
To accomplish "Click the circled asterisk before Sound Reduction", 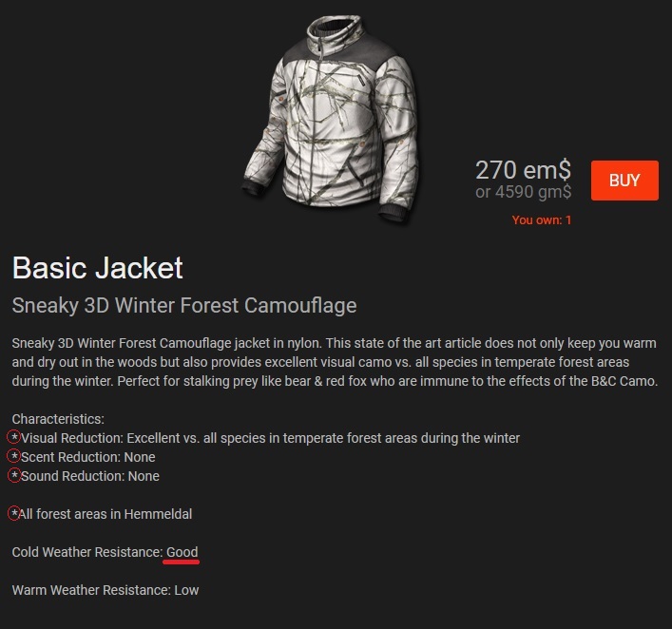I will click(14, 475).
